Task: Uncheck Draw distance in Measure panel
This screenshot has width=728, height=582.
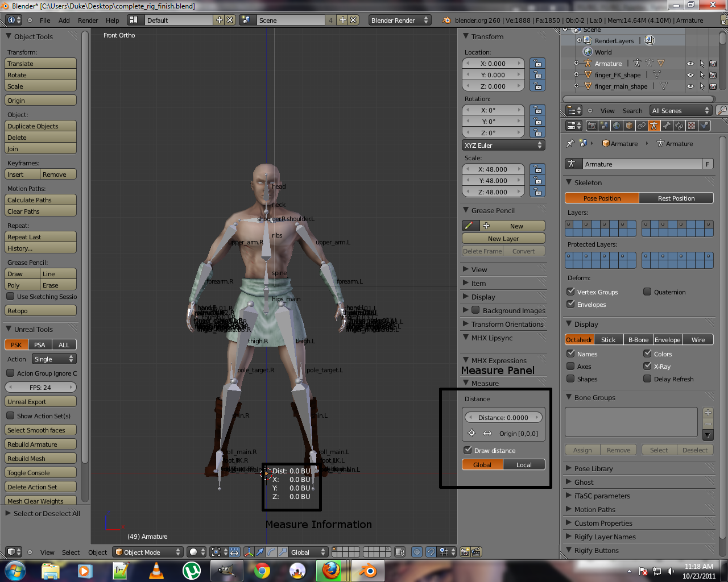Action: click(x=468, y=450)
